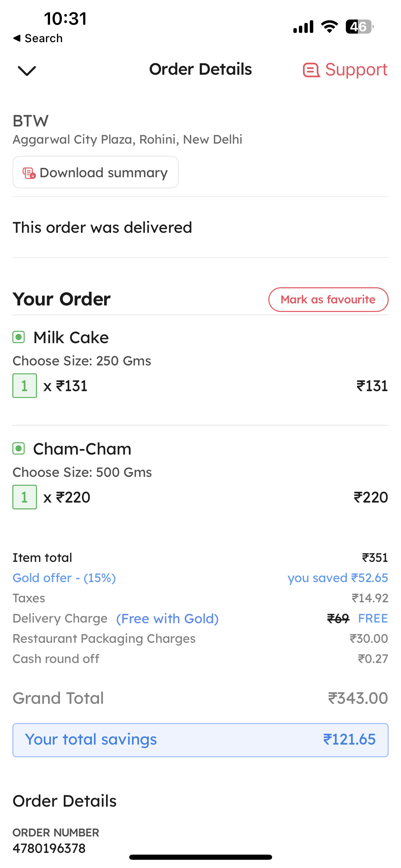Tap the battery indicator icon
Viewport: 401px width, 868px height.
359,26
